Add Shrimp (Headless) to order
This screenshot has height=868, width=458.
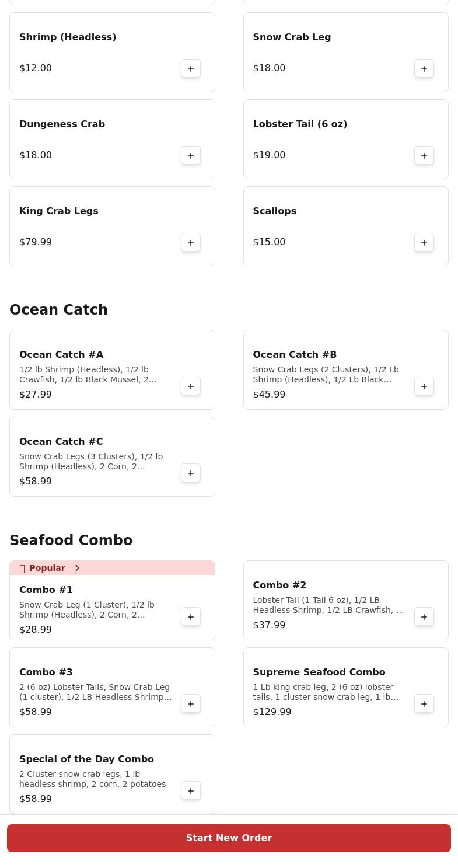pyautogui.click(x=191, y=68)
